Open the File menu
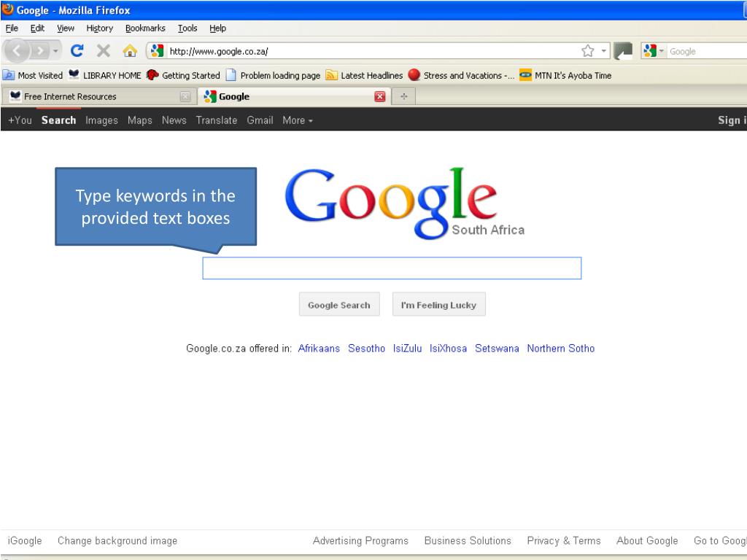747x560 pixels. [x=12, y=28]
